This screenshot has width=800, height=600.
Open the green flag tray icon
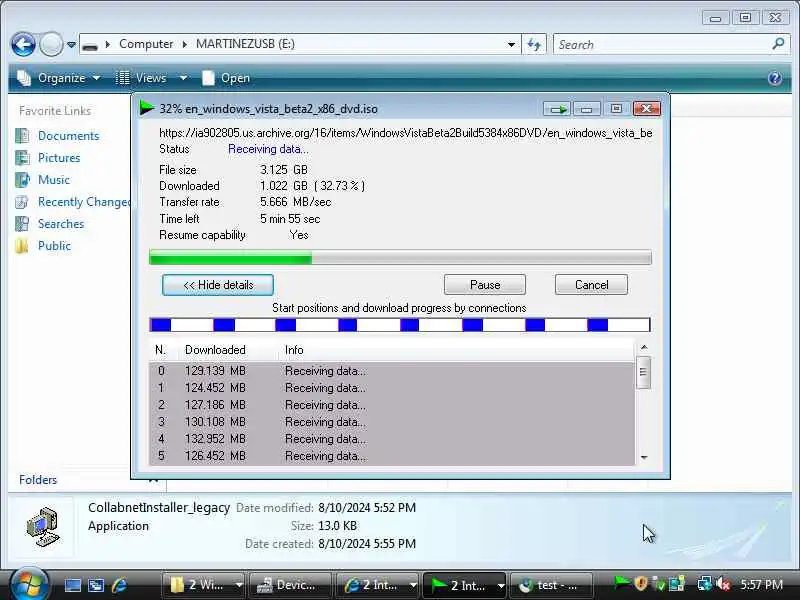tap(621, 583)
